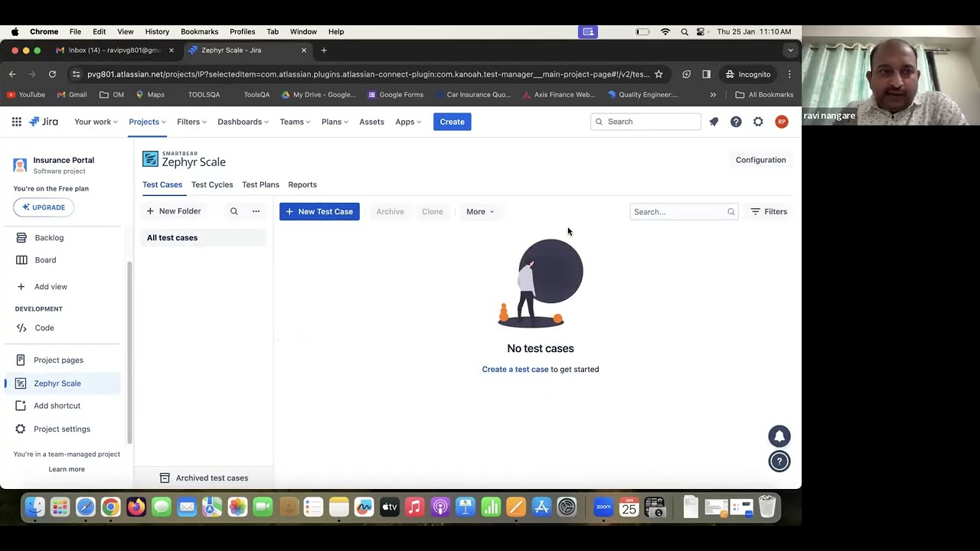The height and width of the screenshot is (551, 980).
Task: Click UPGRADE plan button
Action: point(44,207)
